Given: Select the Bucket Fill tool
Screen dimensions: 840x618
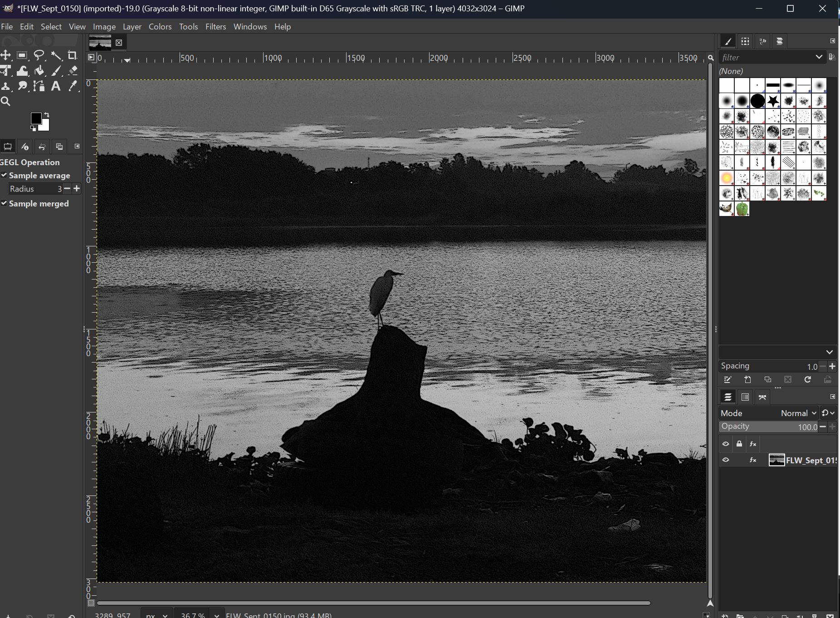Looking at the screenshot, I should [x=39, y=71].
